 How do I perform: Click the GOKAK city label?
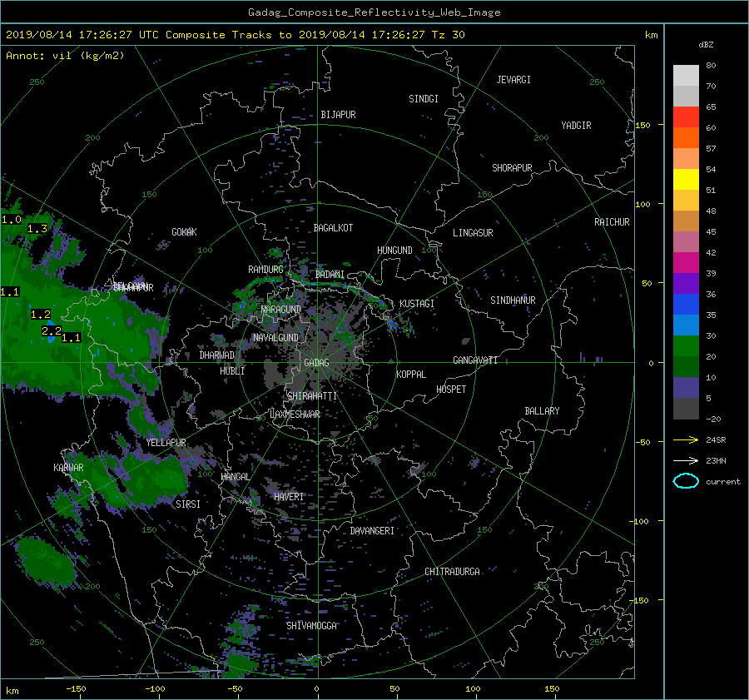185,232
